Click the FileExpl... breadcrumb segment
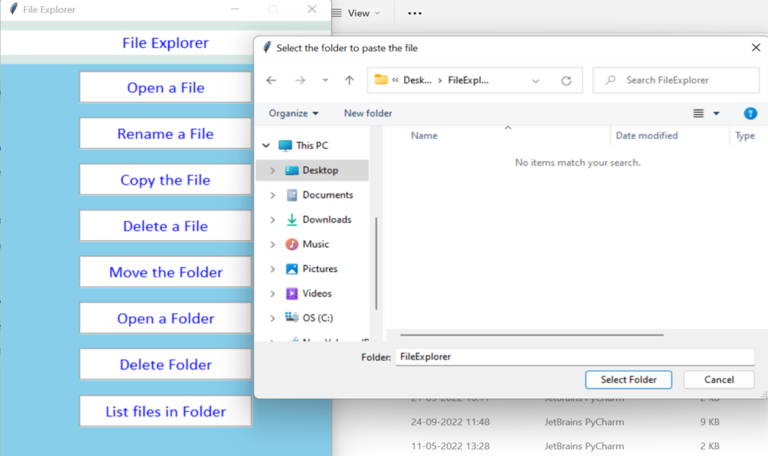This screenshot has height=456, width=768. click(468, 80)
